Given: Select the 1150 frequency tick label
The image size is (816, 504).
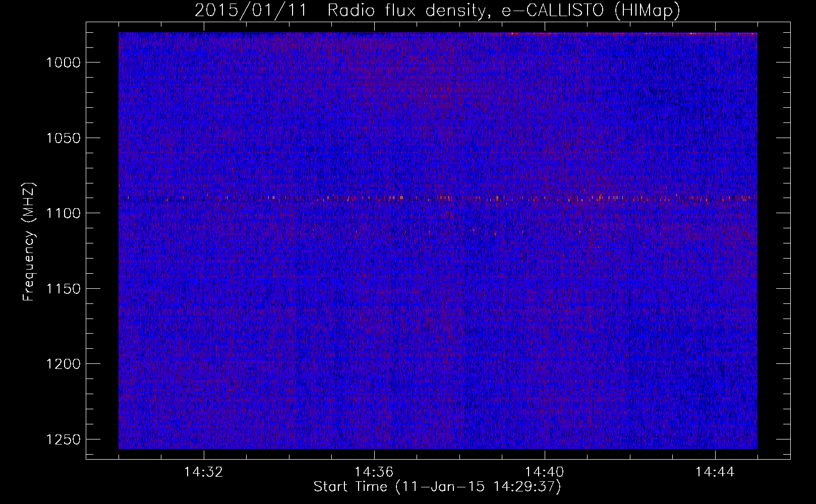Looking at the screenshot, I should pyautogui.click(x=64, y=289).
